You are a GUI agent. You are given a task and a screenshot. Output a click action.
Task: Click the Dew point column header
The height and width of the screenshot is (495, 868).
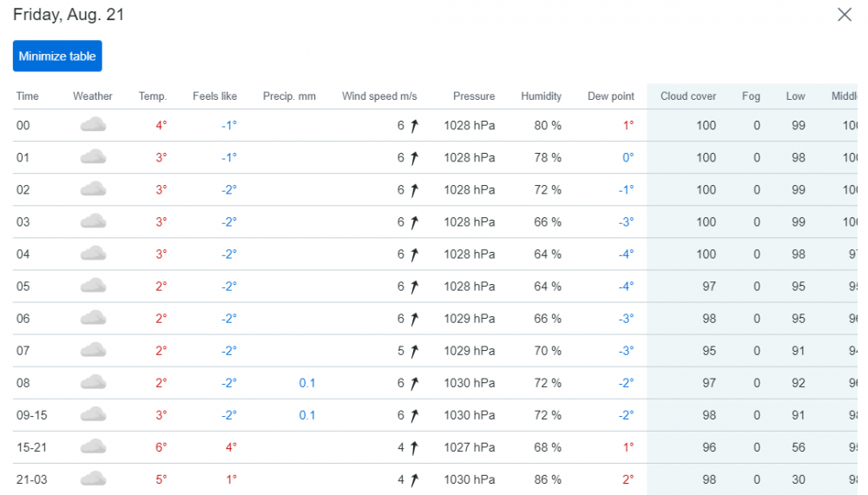(610, 96)
